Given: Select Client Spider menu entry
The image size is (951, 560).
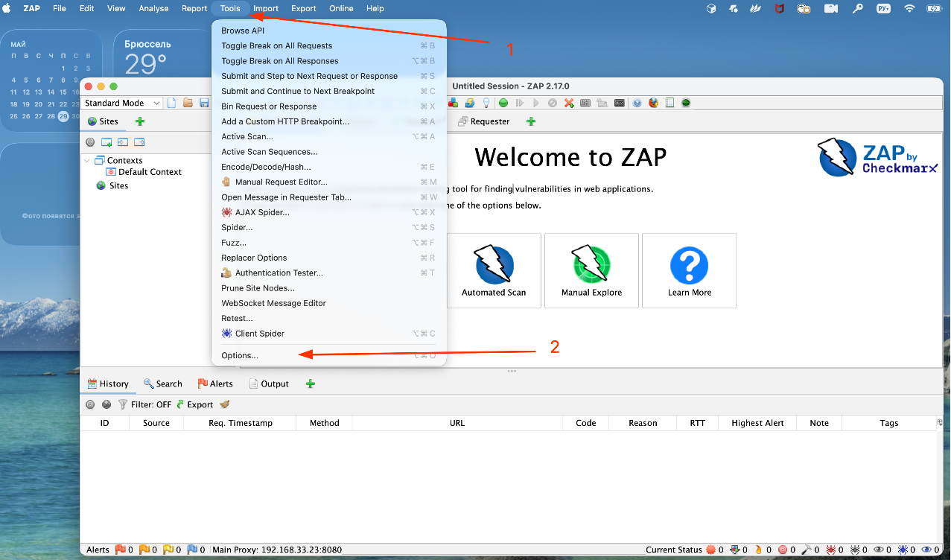Looking at the screenshot, I should (x=329, y=334).
